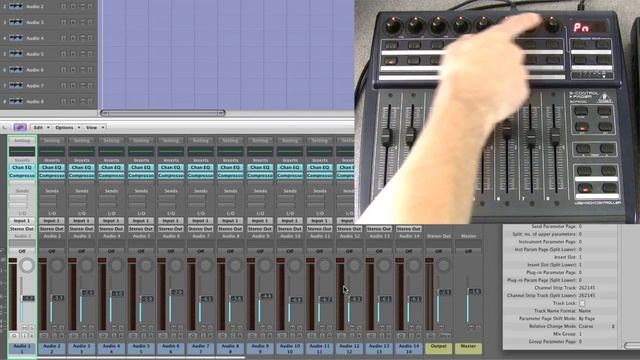
Task: Open the mixer Edit menu
Action: [41, 127]
